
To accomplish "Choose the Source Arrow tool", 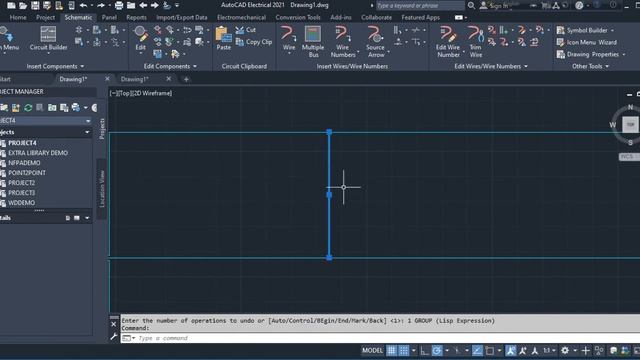I will coord(376,41).
